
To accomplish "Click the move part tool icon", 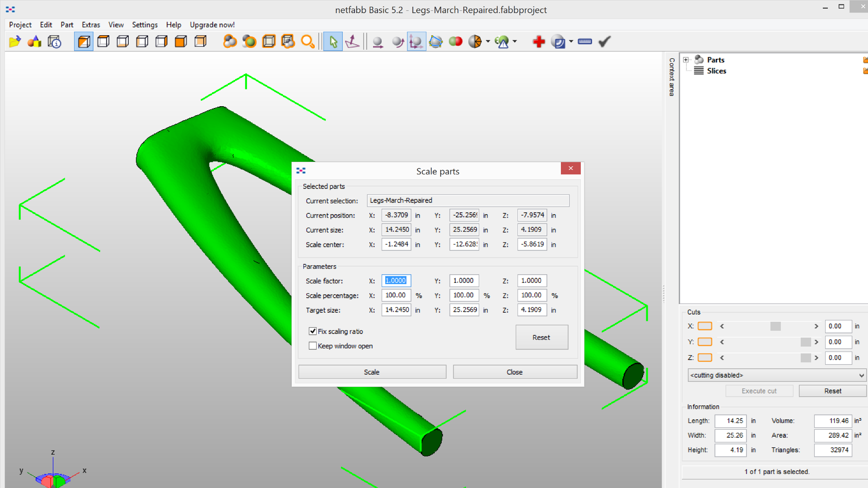I will point(378,42).
